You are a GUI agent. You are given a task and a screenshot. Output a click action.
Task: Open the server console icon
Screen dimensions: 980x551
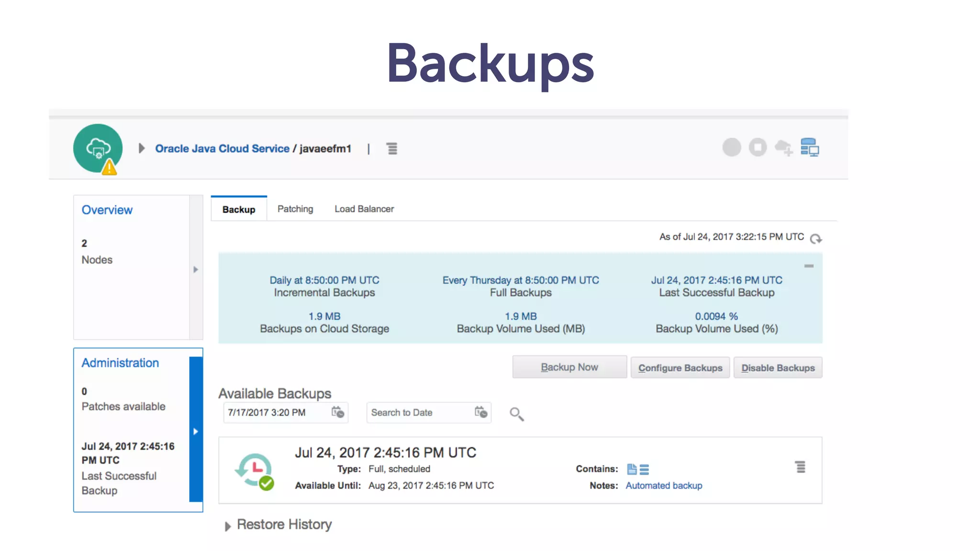(x=810, y=147)
